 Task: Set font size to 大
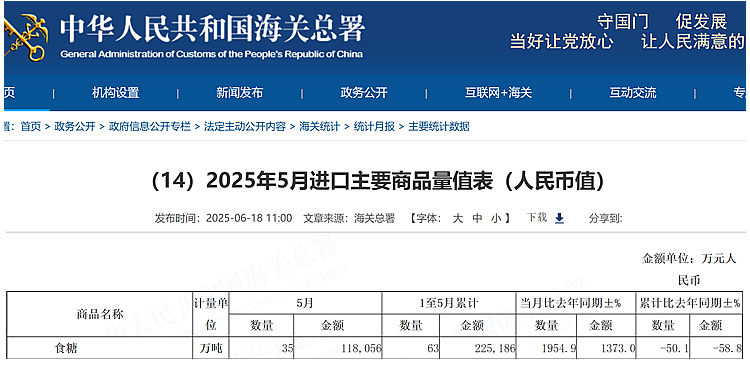(458, 219)
